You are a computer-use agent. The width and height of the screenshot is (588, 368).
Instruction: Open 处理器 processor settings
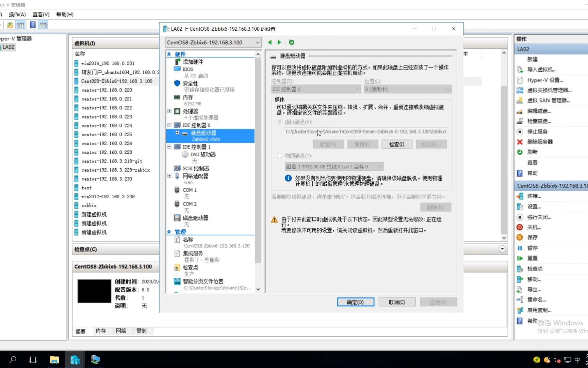point(190,111)
